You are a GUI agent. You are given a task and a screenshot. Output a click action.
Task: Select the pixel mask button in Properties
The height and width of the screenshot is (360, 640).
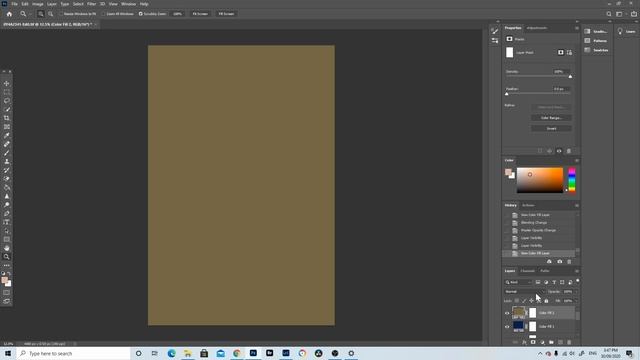[561, 52]
